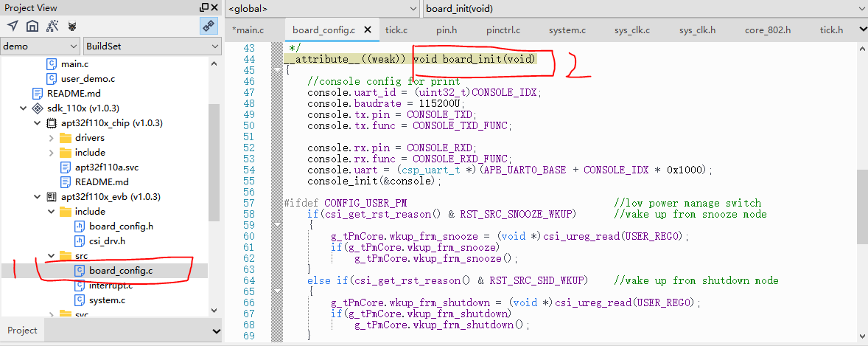The image size is (868, 346).
Task: Click the locate current file arrow icon
Action: [13, 26]
